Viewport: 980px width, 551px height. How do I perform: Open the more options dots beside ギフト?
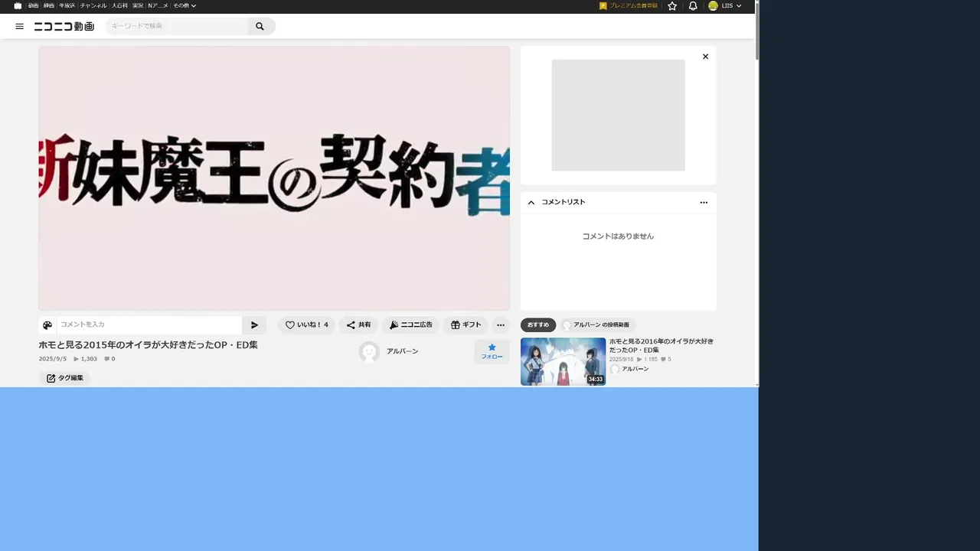point(501,325)
